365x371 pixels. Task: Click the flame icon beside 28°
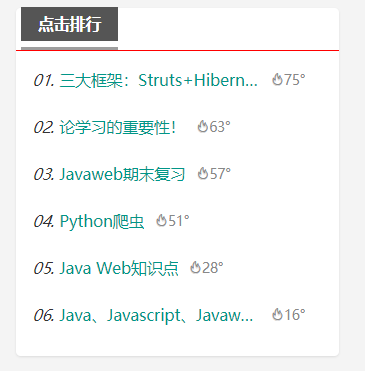pos(195,267)
